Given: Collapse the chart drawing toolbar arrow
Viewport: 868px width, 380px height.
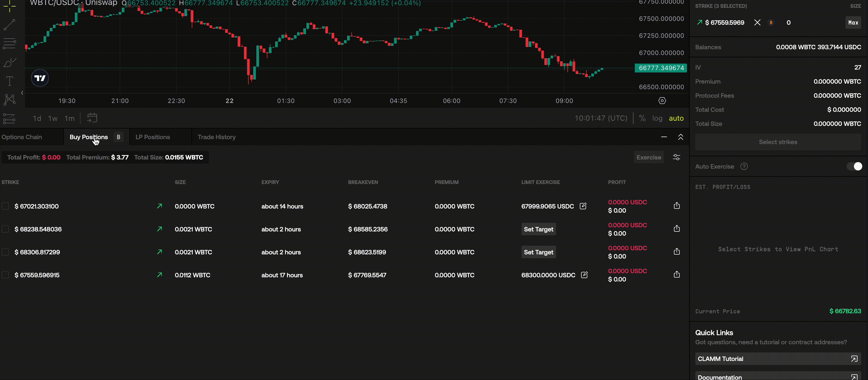Looking at the screenshot, I should point(22,93).
